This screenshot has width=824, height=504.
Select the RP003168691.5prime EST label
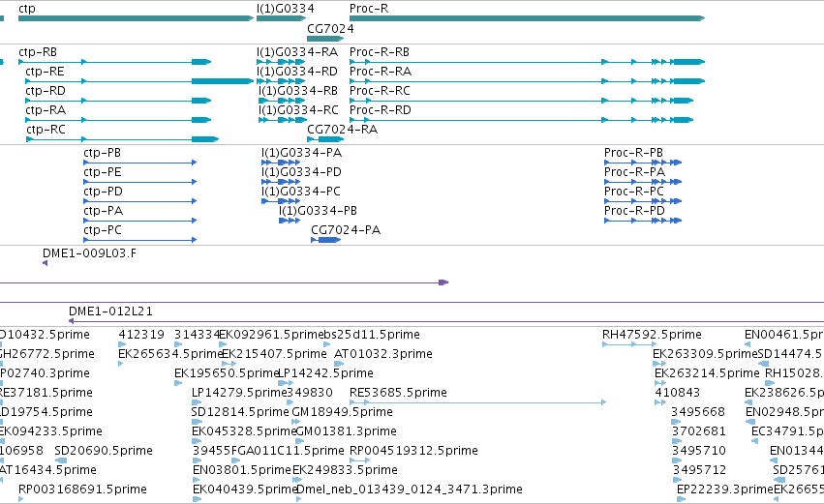coord(82,489)
